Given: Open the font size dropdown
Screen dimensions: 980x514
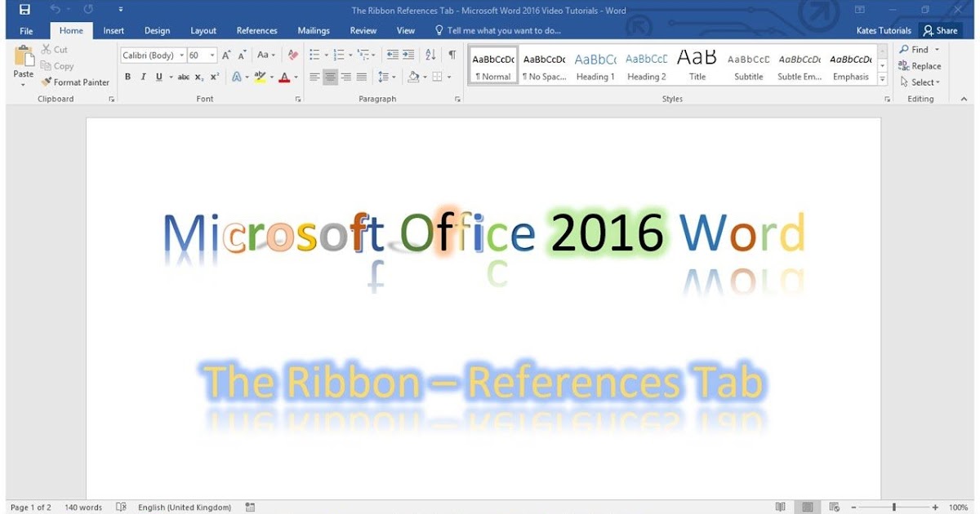Looking at the screenshot, I should point(213,55).
